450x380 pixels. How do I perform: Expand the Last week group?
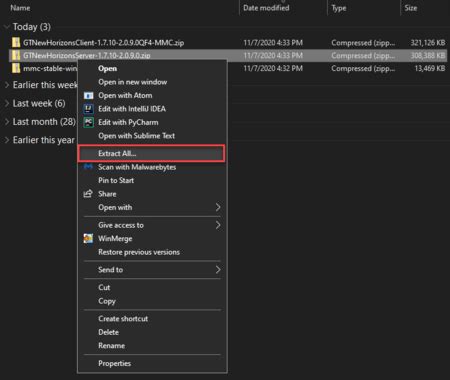(x=7, y=103)
